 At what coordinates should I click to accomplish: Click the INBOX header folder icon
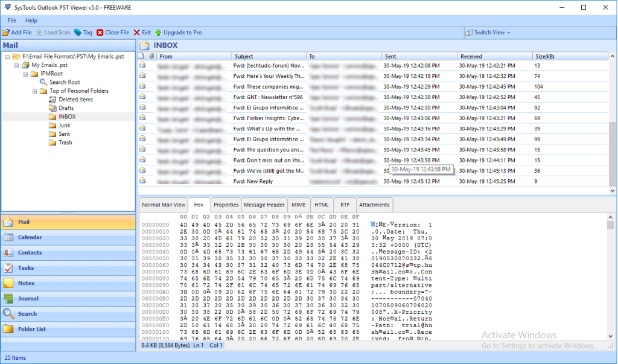pos(145,45)
